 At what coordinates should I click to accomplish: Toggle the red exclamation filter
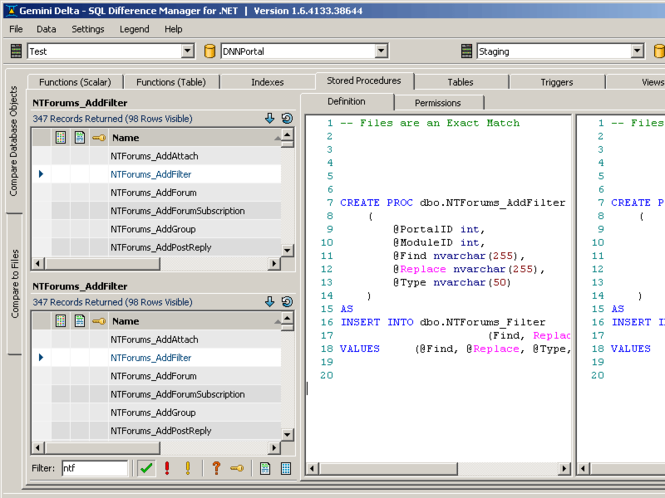[167, 468]
